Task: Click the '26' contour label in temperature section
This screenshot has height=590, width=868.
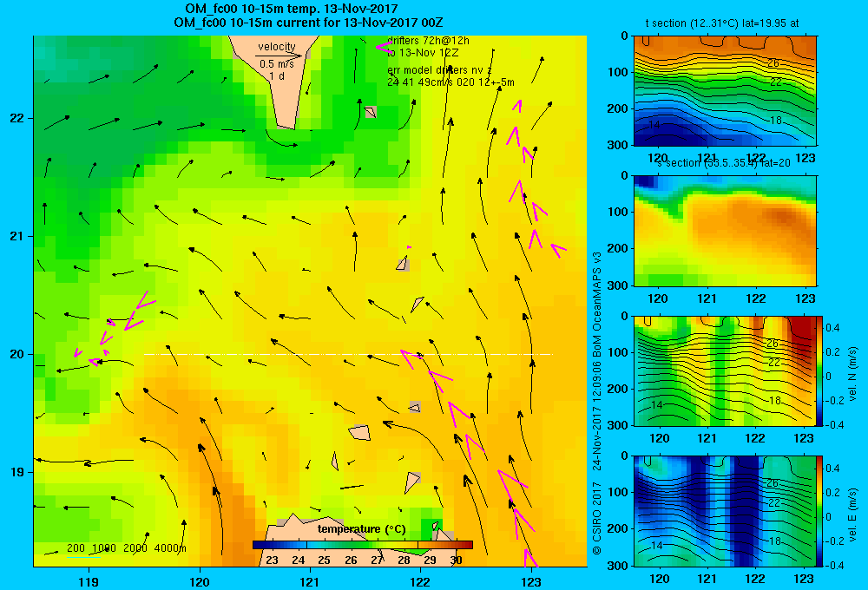Action: coord(773,63)
